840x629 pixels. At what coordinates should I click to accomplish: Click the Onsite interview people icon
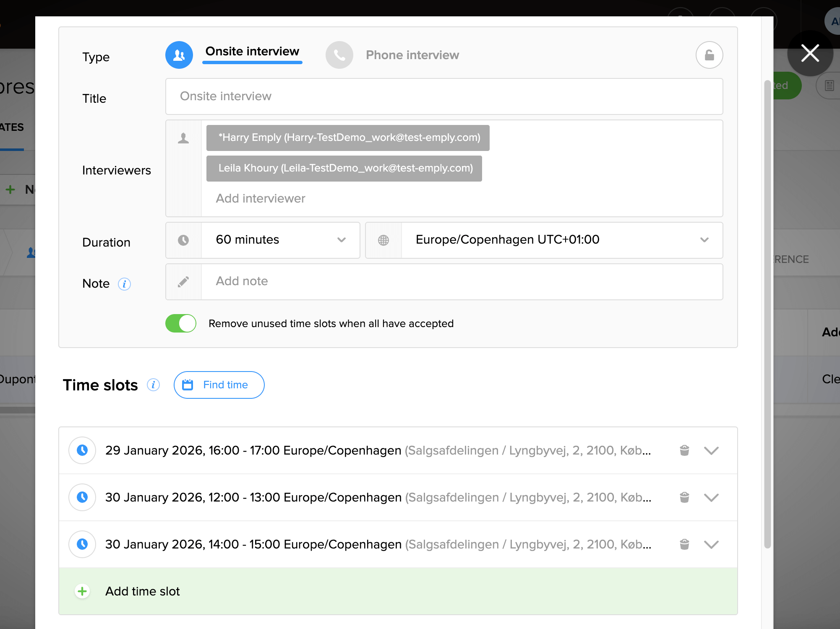[x=179, y=55]
